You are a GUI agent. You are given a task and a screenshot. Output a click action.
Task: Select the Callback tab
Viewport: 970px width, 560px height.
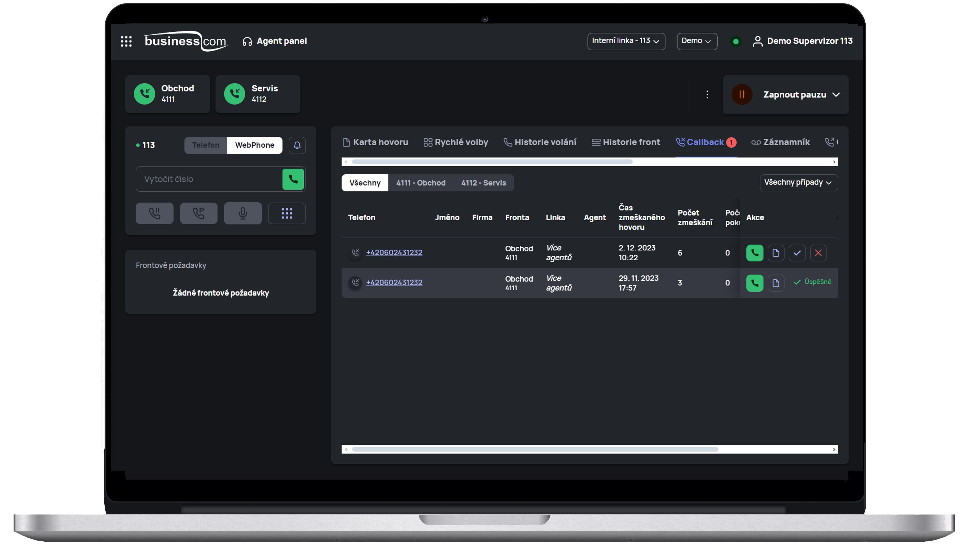coord(706,142)
